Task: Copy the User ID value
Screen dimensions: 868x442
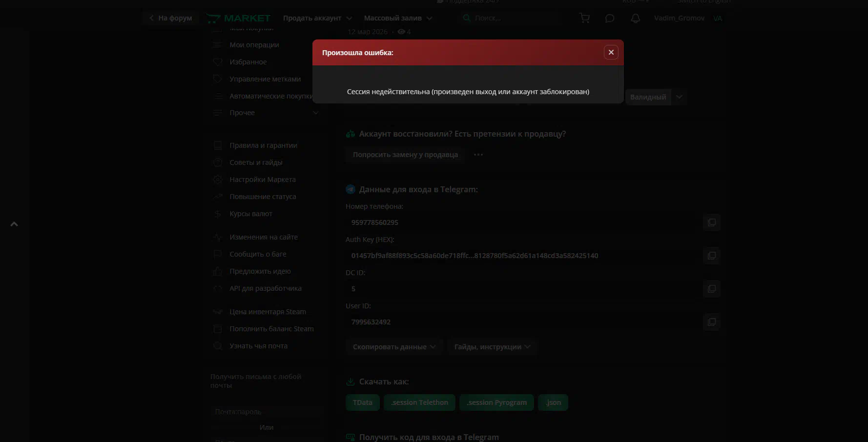Action: click(711, 322)
